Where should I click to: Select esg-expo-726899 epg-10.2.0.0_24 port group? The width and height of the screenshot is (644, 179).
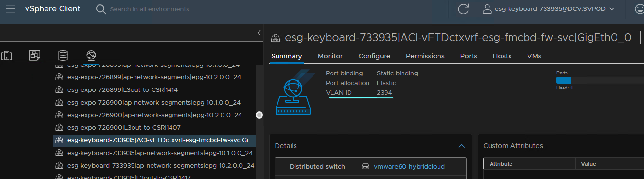(x=154, y=77)
